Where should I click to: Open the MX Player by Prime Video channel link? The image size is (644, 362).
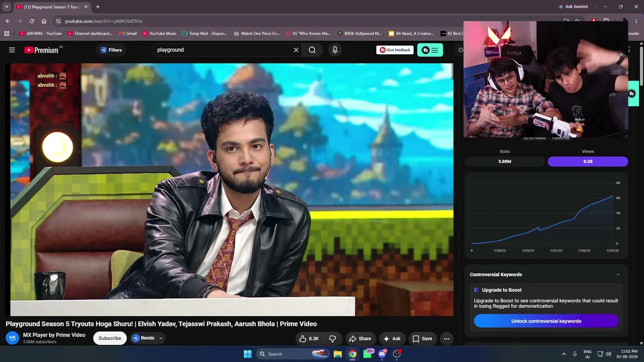point(54,335)
